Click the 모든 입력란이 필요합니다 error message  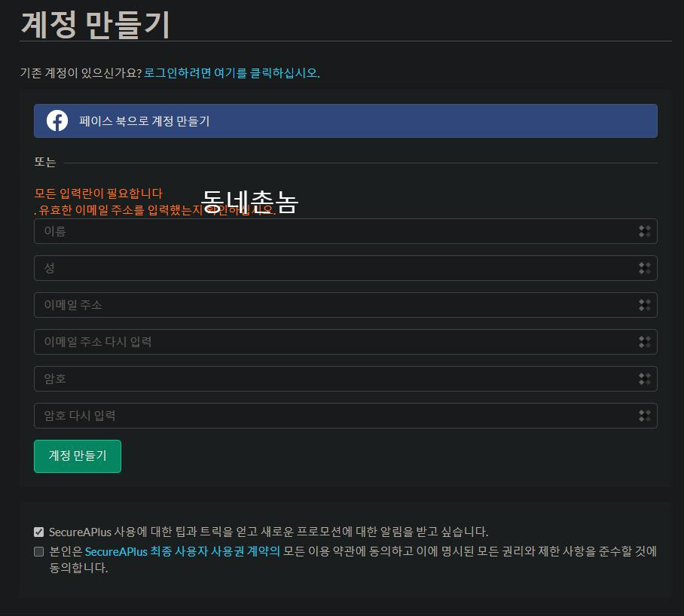tap(98, 193)
